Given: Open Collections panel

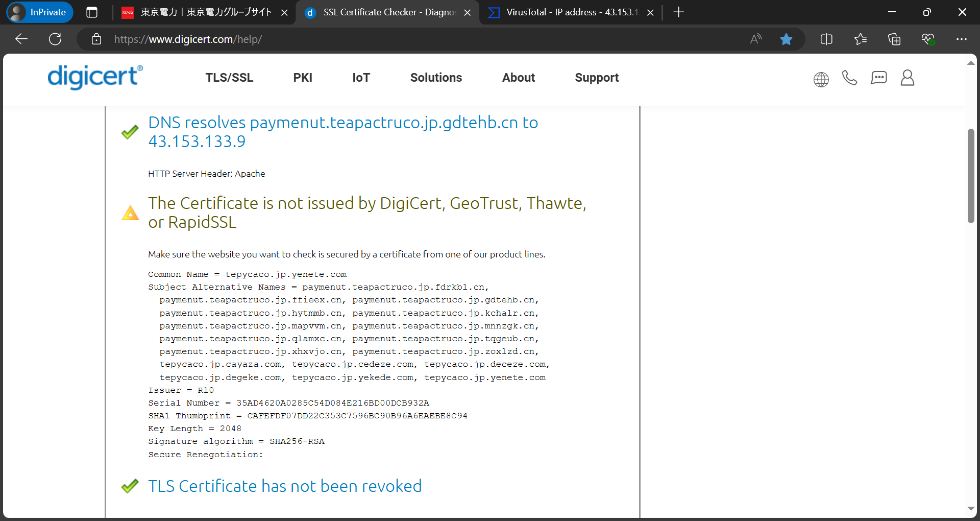Looking at the screenshot, I should pyautogui.click(x=894, y=39).
